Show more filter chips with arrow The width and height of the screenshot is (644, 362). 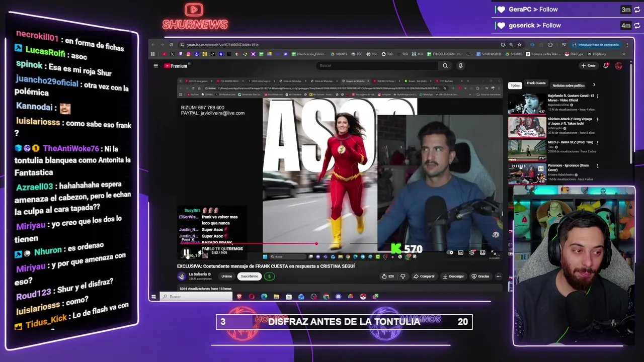[x=594, y=85]
